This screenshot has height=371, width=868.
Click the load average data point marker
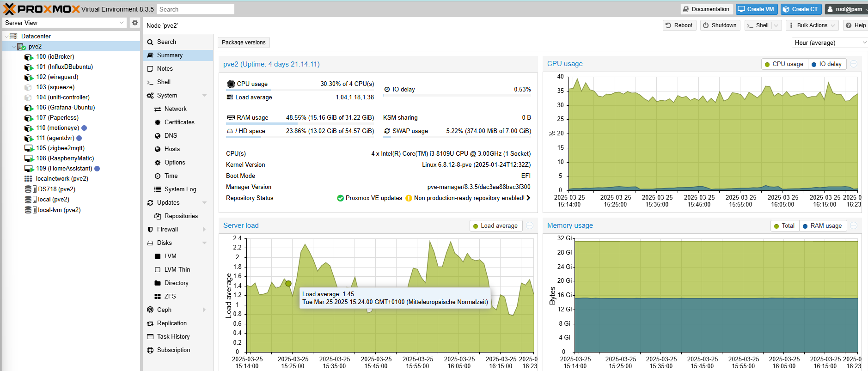coord(288,284)
